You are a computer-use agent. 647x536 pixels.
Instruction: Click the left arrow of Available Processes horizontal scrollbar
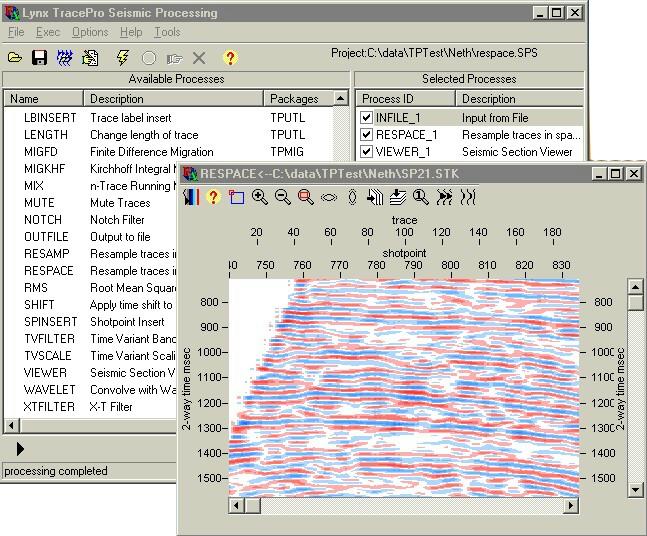click(x=12, y=425)
